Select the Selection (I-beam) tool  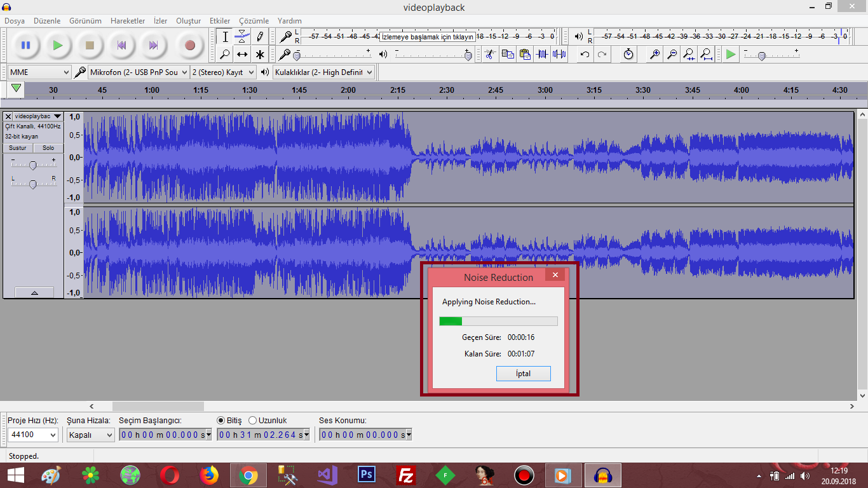click(x=225, y=36)
